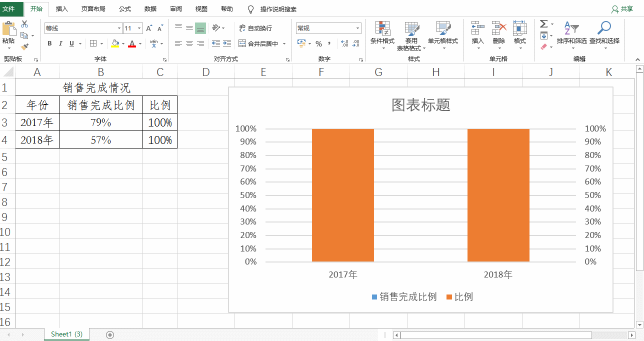Click the Clear eraser icon
644x341 pixels.
pos(544,47)
